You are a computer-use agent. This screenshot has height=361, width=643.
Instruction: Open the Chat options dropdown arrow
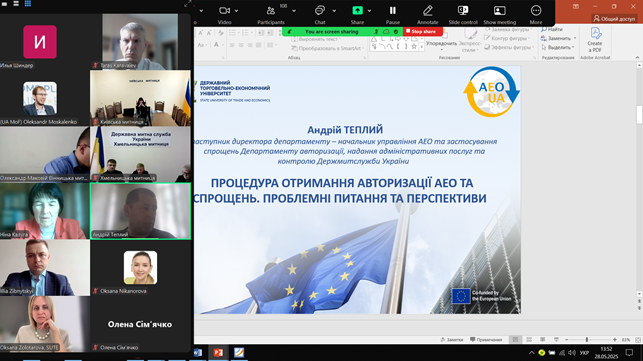(334, 11)
